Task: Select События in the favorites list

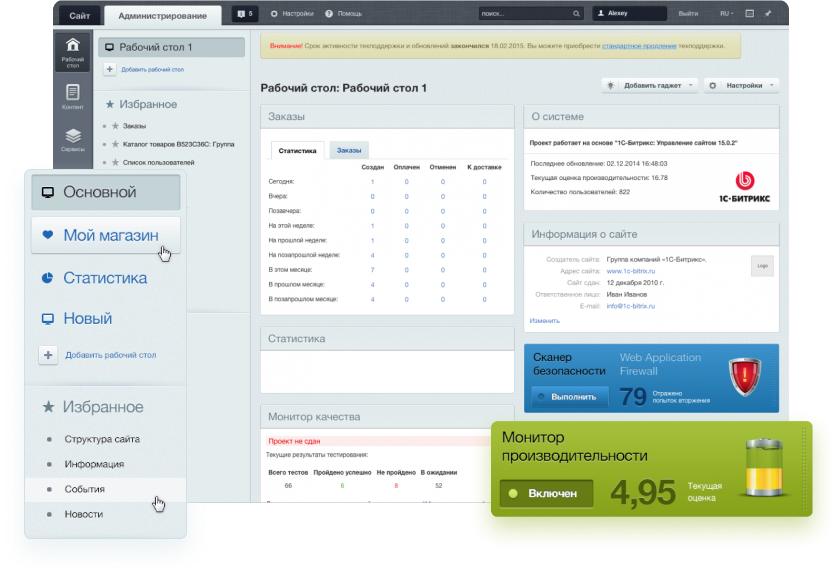Action: click(x=85, y=489)
